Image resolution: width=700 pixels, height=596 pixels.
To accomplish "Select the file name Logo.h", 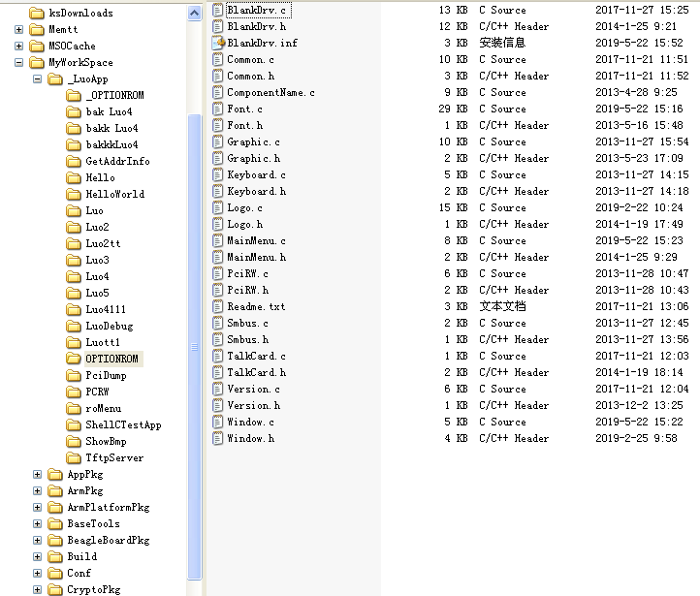I will 245,225.
